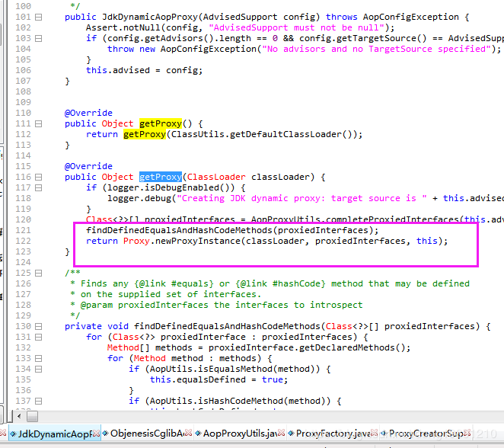Click 'this.advised = config;' on line 106
504x448 pixels.
145,70
